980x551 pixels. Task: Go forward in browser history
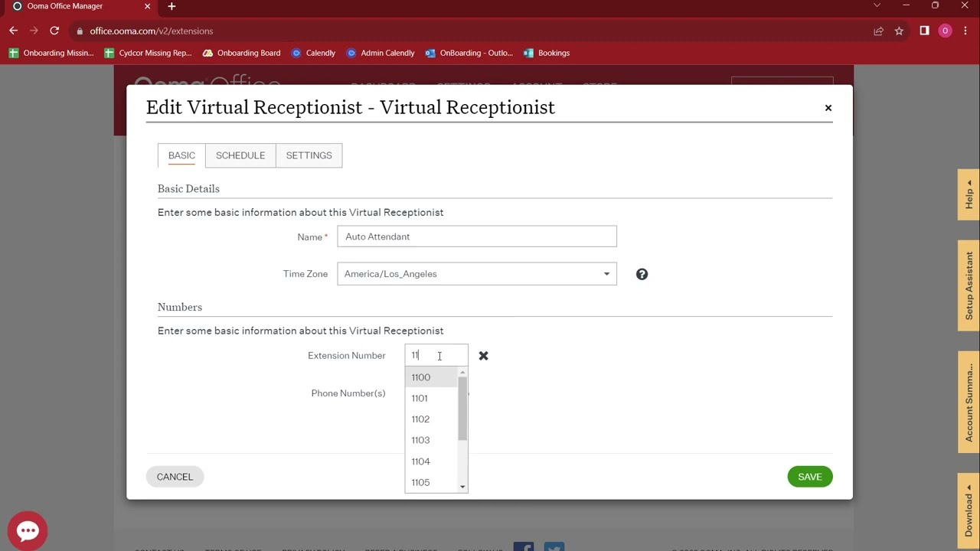[x=34, y=31]
